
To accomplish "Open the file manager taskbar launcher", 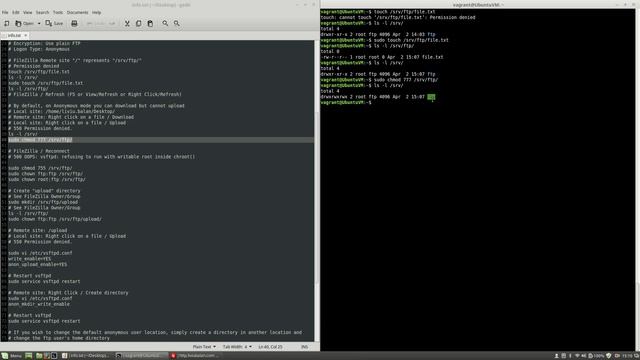I will pyautogui.click(x=39, y=356).
